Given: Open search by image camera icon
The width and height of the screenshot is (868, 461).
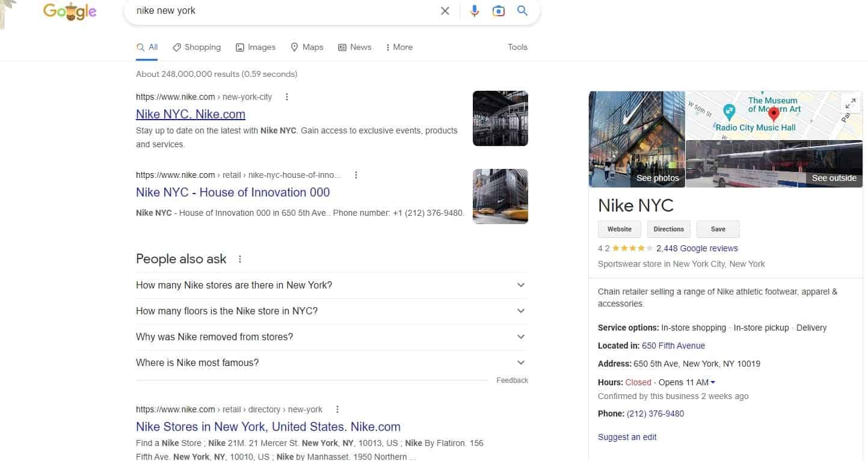Looking at the screenshot, I should coord(499,11).
